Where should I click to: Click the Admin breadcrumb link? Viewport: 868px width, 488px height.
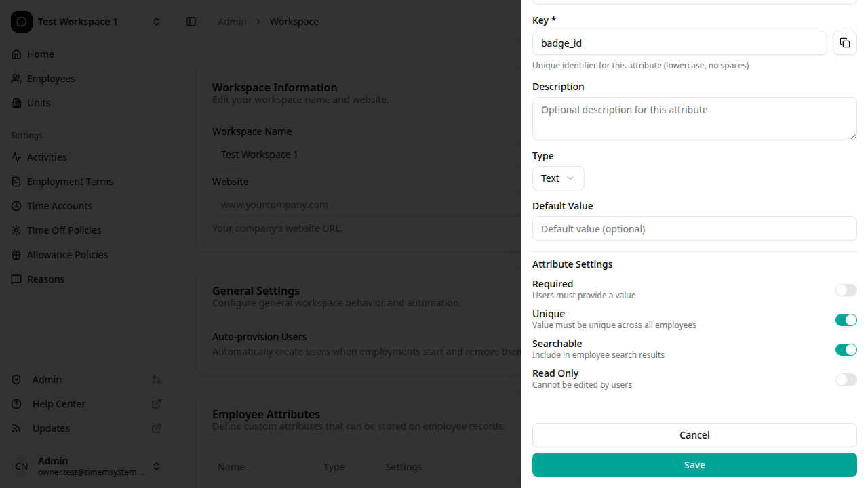click(x=232, y=21)
